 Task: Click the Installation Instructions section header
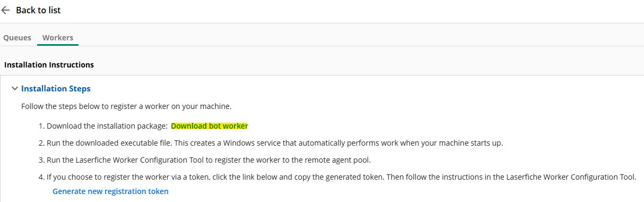click(49, 65)
